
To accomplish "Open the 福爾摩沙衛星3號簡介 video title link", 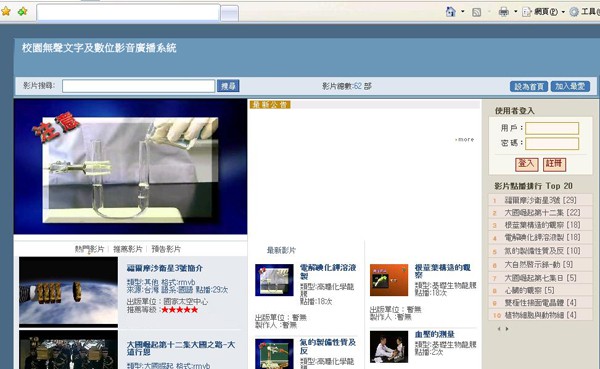I will 165,268.
